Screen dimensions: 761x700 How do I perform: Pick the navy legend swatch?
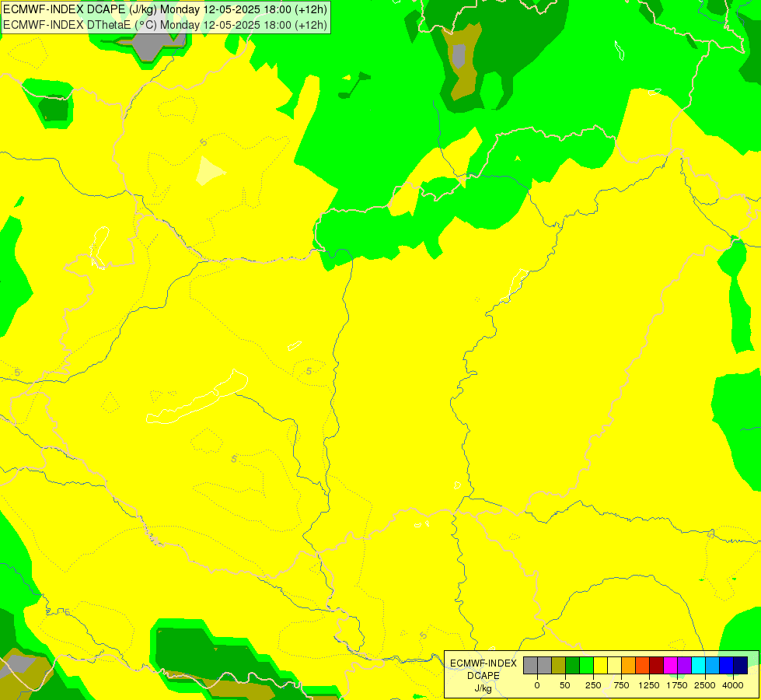741,665
